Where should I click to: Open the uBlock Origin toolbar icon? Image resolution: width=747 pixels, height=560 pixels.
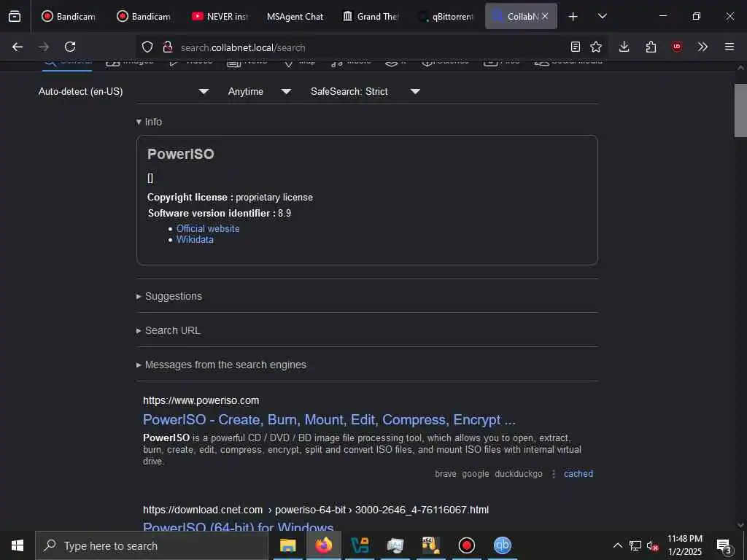click(x=677, y=47)
